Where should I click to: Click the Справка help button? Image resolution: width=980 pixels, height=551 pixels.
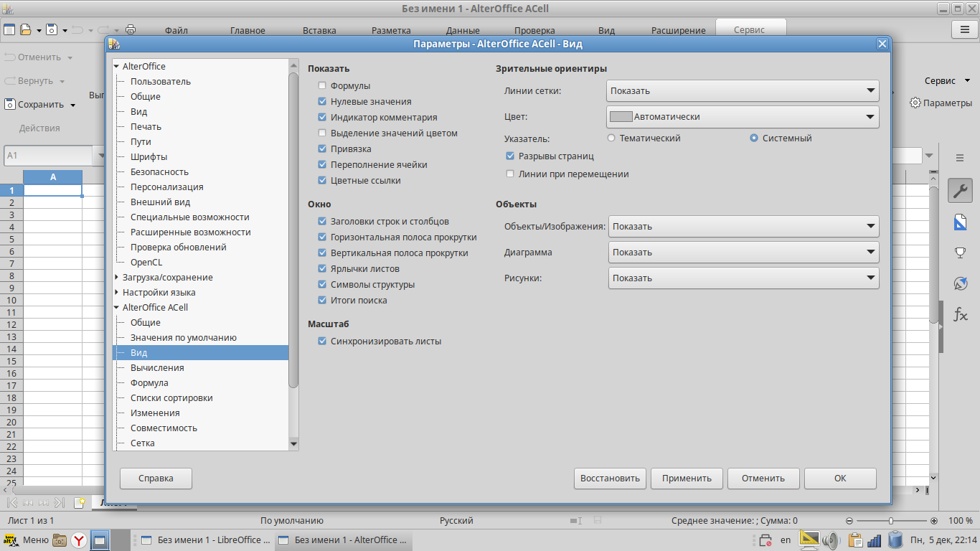156,478
